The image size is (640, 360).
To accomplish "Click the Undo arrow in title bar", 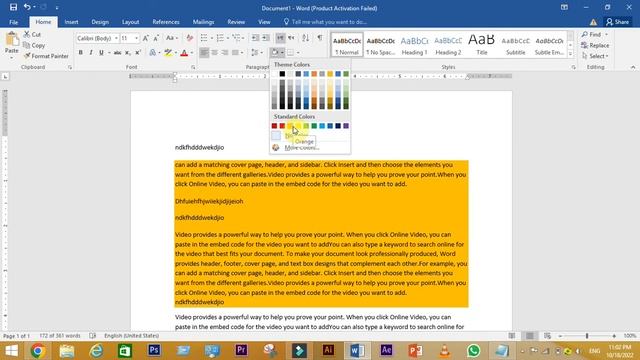I will click(27, 7).
